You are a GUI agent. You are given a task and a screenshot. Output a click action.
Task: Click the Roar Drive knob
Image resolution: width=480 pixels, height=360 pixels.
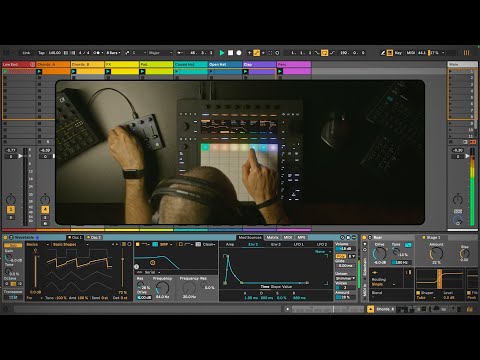coord(379,253)
